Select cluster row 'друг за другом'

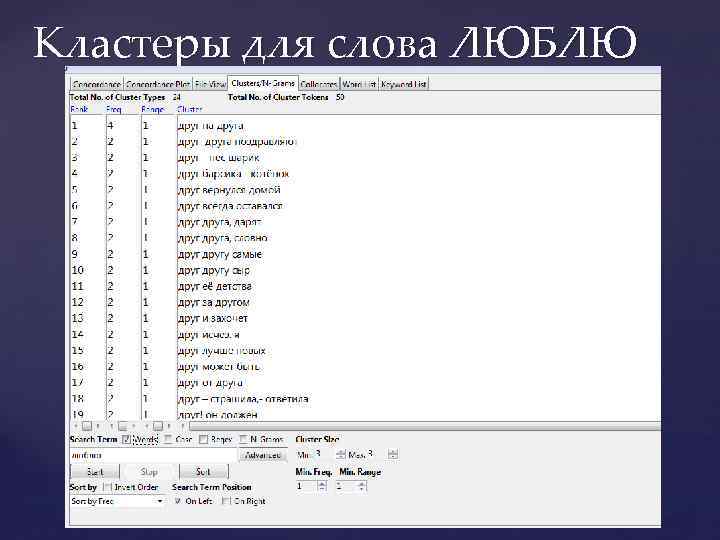213,303
